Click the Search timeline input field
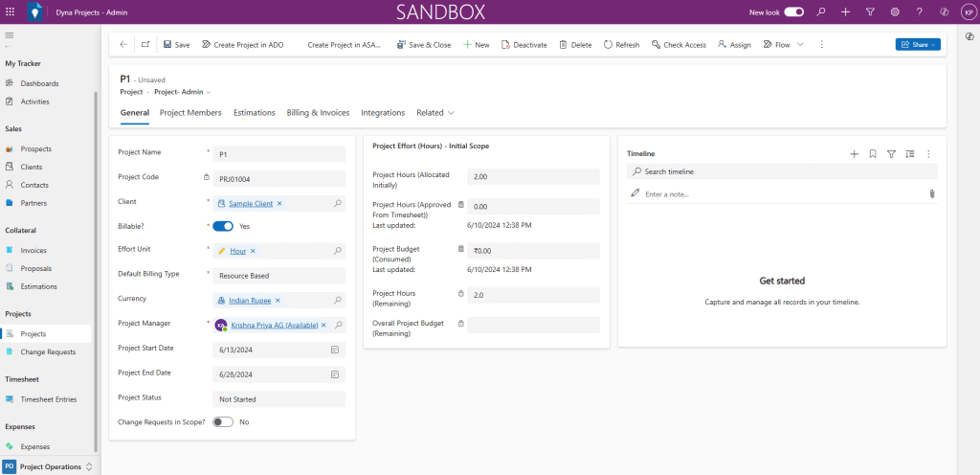 (785, 171)
